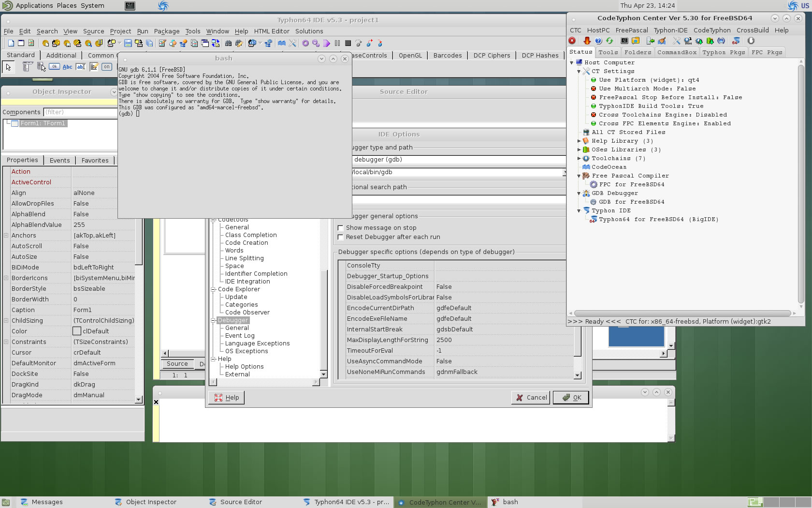Screen dimensions: 812x508
Task: Click the purple gear build icon
Action: tap(305, 43)
